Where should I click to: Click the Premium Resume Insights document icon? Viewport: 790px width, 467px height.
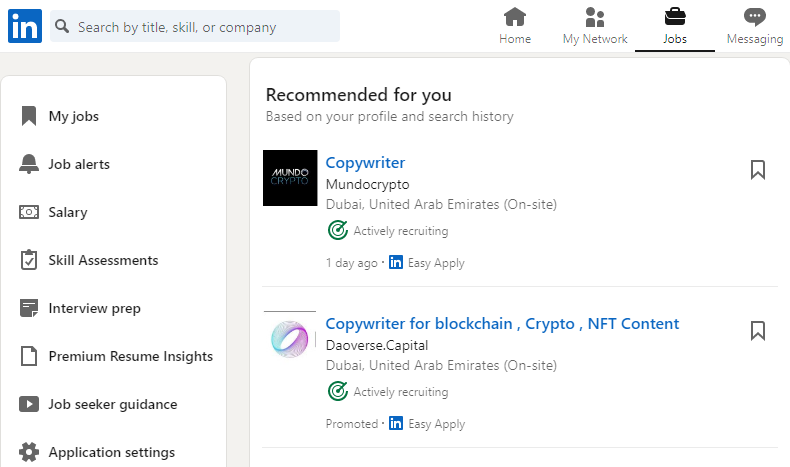[x=29, y=356]
